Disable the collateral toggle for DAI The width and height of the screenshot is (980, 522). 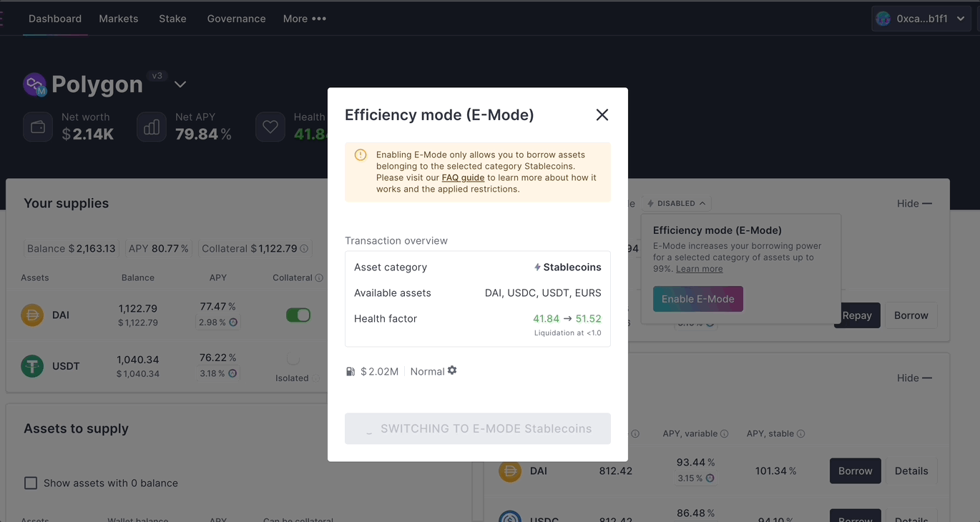(298, 315)
